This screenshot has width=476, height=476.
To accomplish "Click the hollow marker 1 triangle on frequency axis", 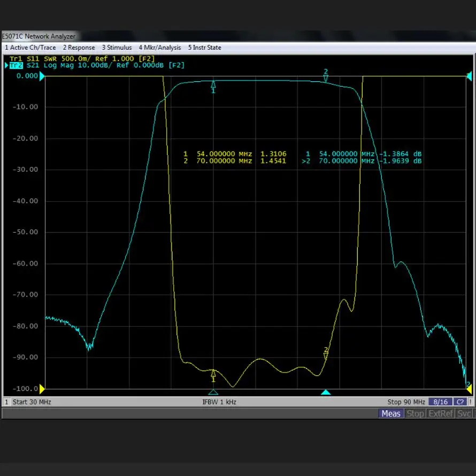I will pos(213,393).
